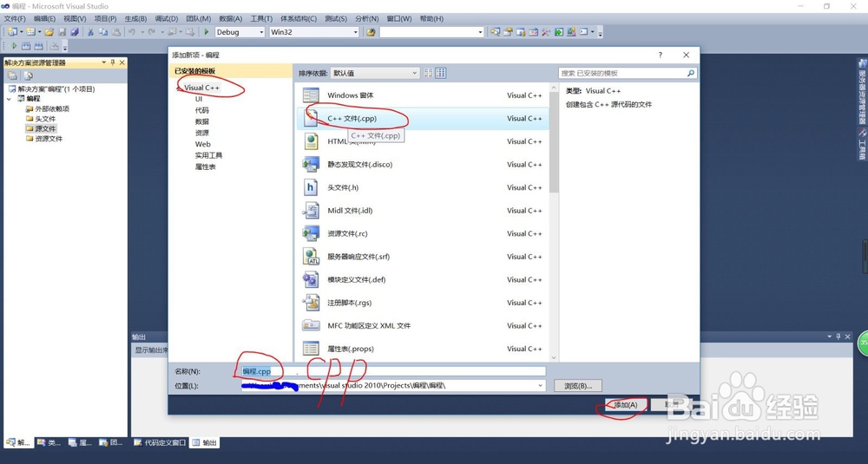
Task: Select the 数据 template category
Action: 202,121
